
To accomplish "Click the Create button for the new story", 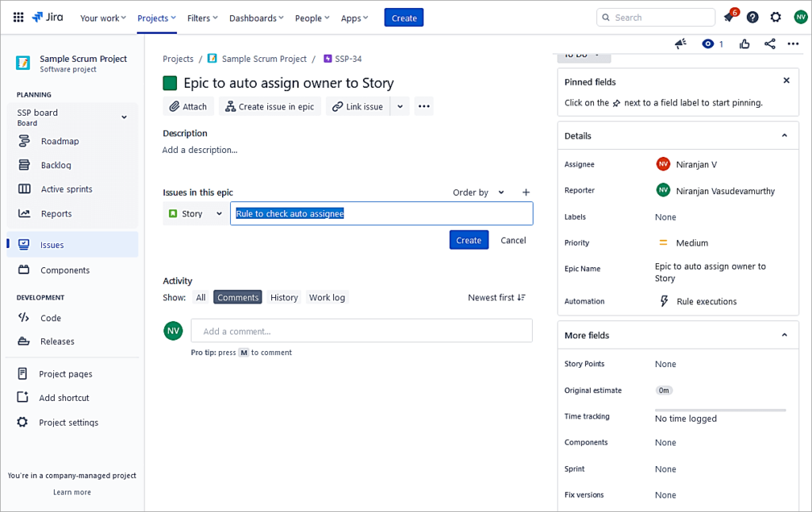I will [x=469, y=239].
